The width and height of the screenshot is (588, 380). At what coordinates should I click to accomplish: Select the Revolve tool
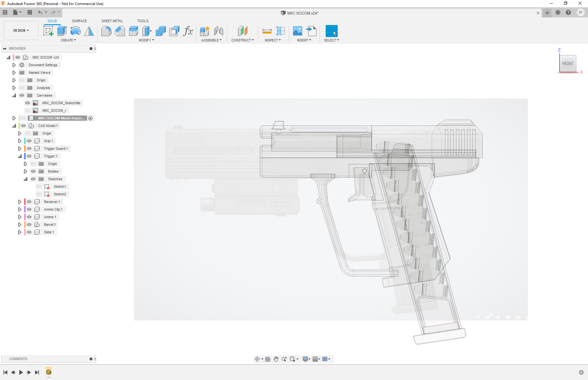tap(75, 31)
